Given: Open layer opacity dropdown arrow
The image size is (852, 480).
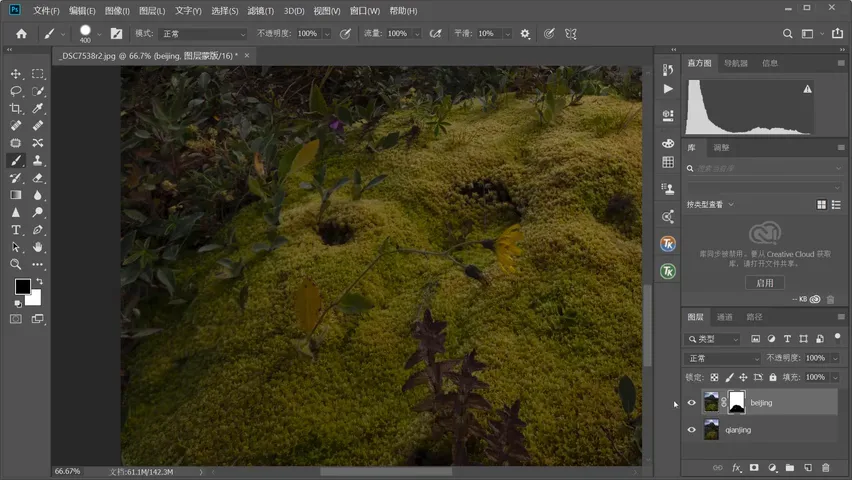Looking at the screenshot, I should pyautogui.click(x=835, y=358).
